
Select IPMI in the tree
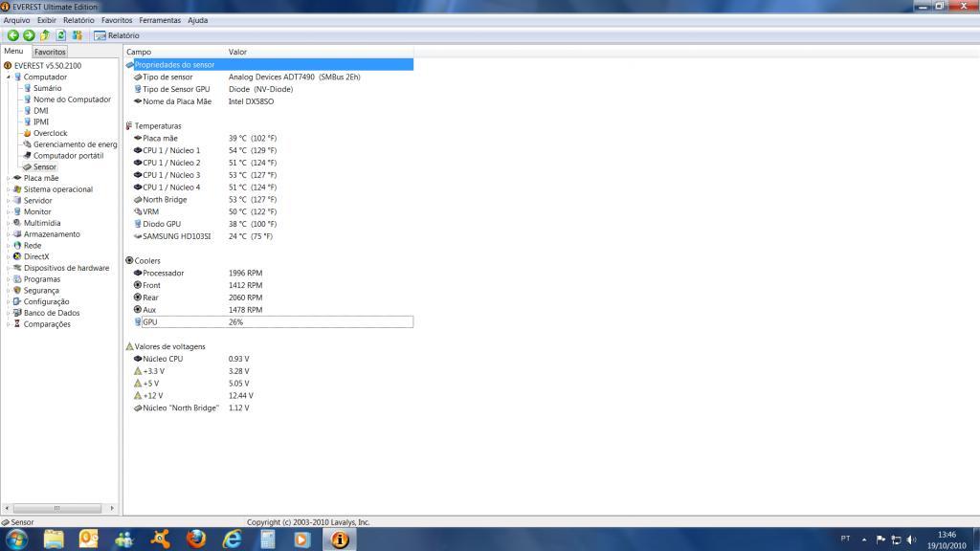click(x=40, y=121)
